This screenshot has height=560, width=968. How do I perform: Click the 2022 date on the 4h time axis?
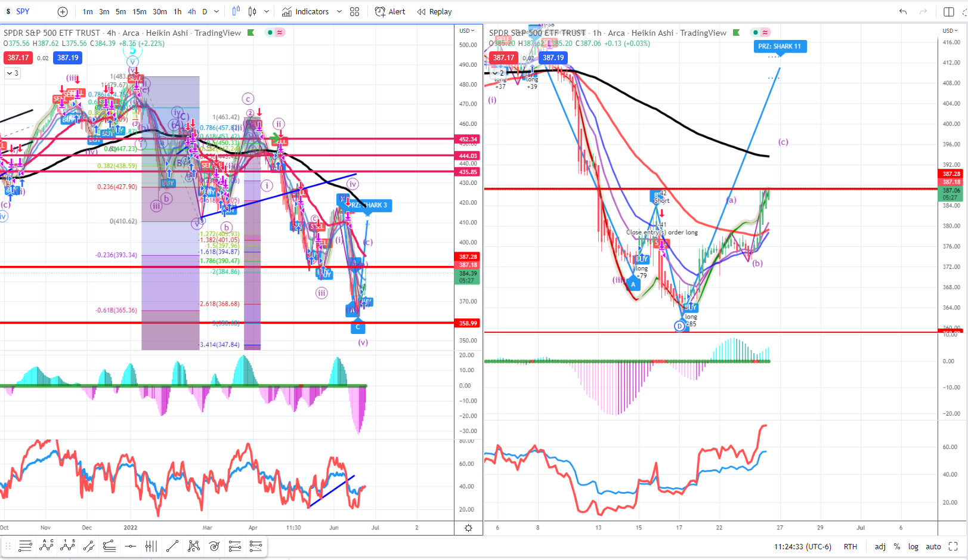(130, 528)
